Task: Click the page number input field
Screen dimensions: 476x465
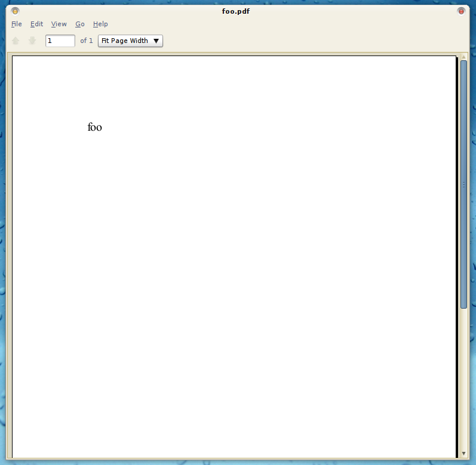Action: coord(60,41)
